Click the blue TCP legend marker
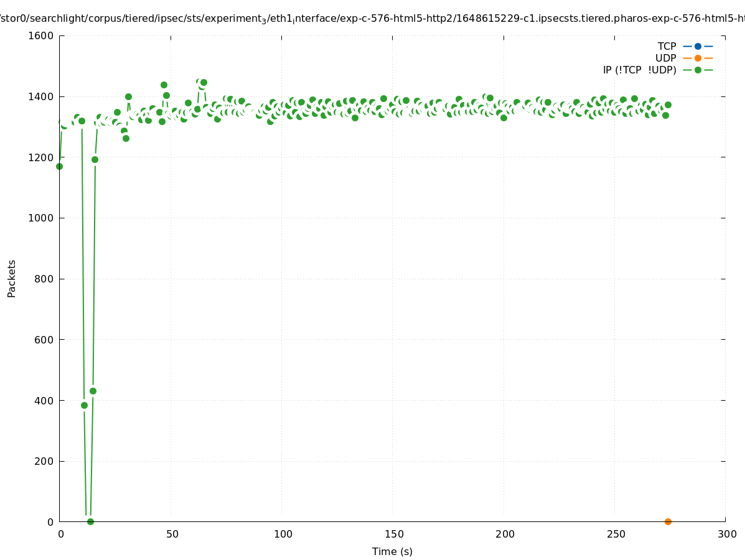This screenshot has height=560, width=745. click(698, 46)
